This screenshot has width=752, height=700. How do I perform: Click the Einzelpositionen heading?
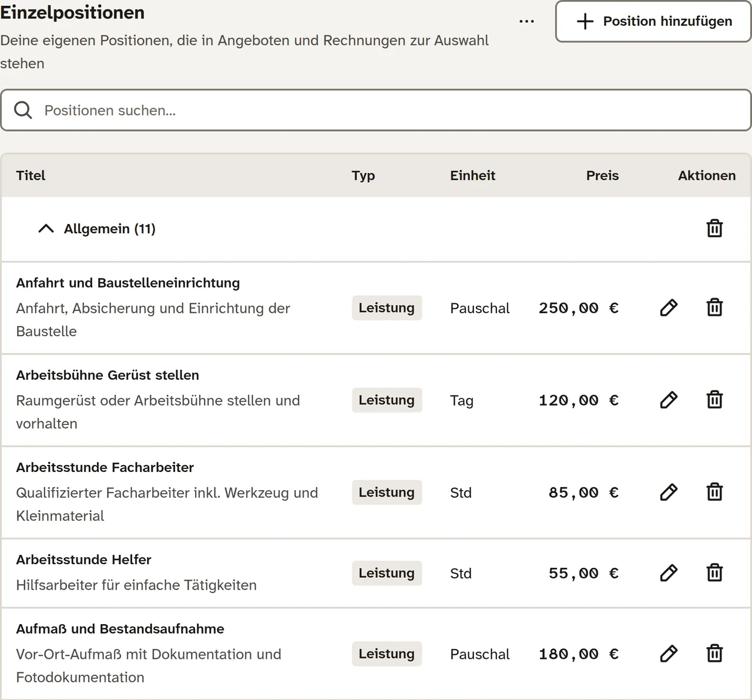pos(72,13)
